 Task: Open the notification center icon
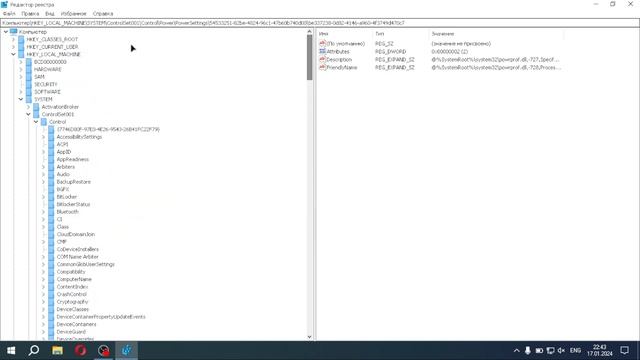pos(624,351)
